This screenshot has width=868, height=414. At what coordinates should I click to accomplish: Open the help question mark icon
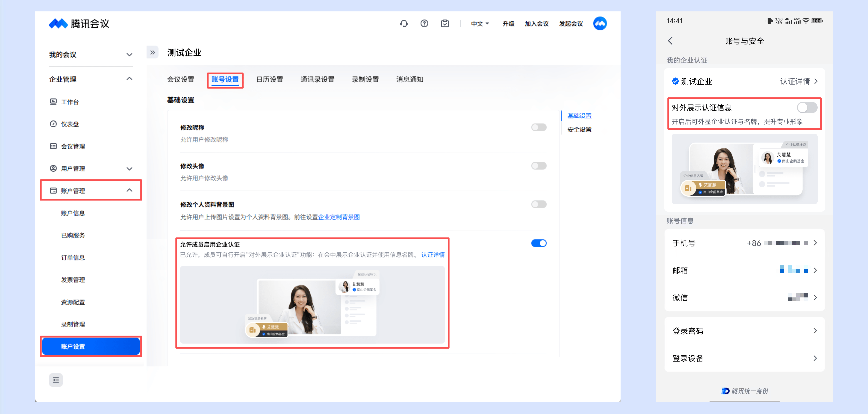point(424,24)
